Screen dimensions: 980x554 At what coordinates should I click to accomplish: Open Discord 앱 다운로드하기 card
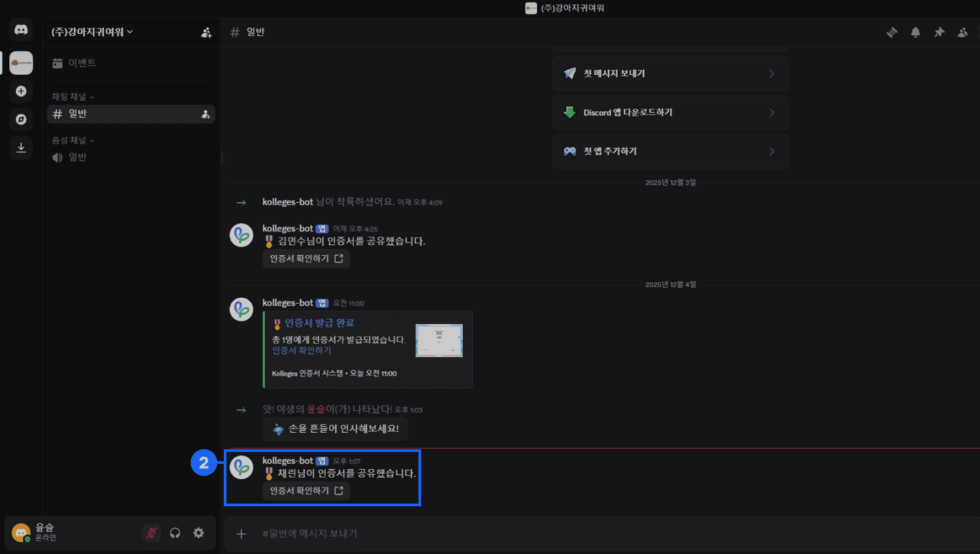[670, 113]
